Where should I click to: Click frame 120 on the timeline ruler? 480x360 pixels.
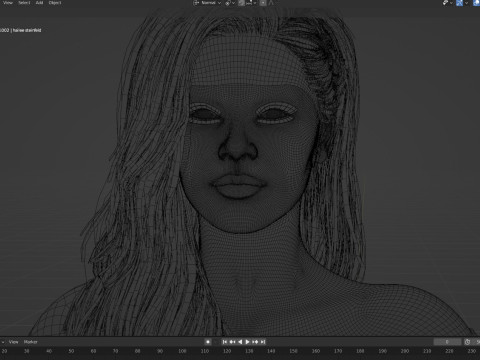pos(227,351)
